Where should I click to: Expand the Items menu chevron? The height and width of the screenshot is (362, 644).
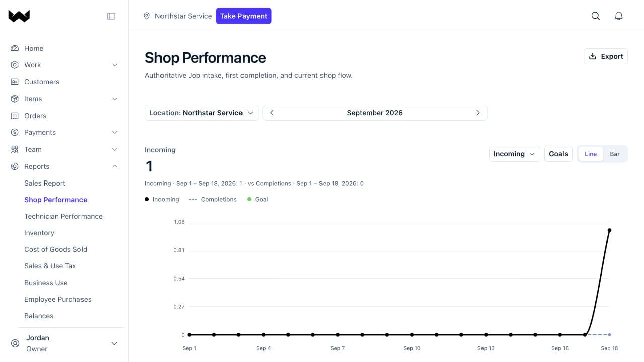(115, 99)
